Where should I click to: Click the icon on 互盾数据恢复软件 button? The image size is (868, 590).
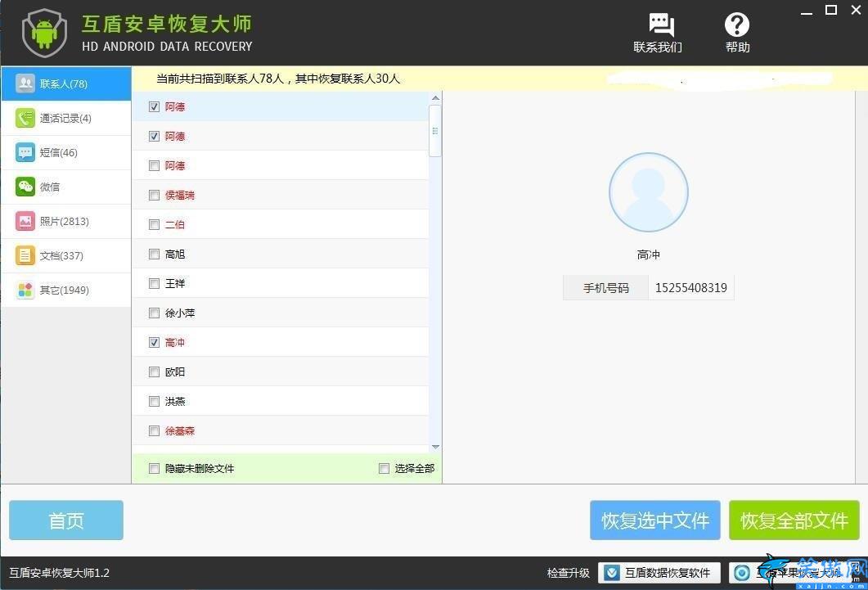click(x=612, y=573)
